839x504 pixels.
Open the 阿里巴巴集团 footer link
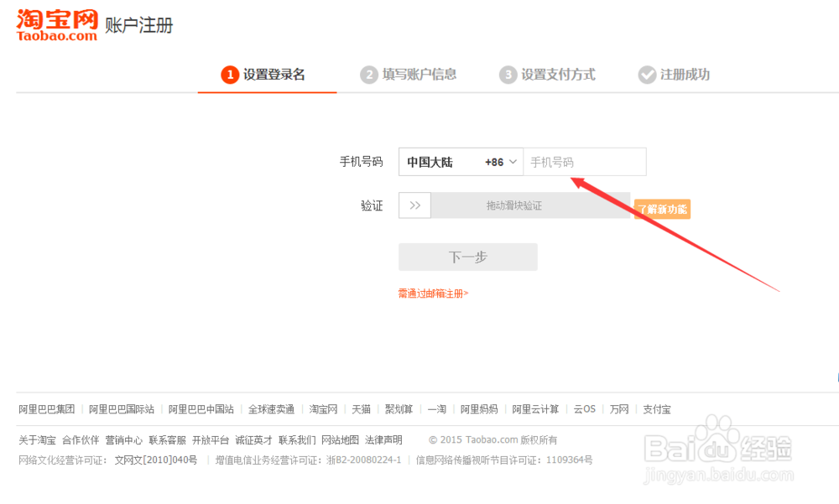pos(46,409)
